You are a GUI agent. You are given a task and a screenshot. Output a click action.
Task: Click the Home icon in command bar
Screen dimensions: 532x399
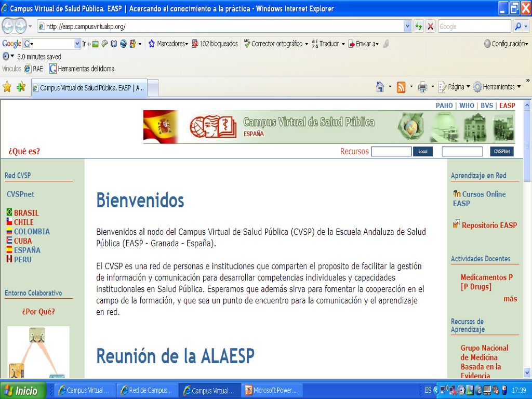380,87
